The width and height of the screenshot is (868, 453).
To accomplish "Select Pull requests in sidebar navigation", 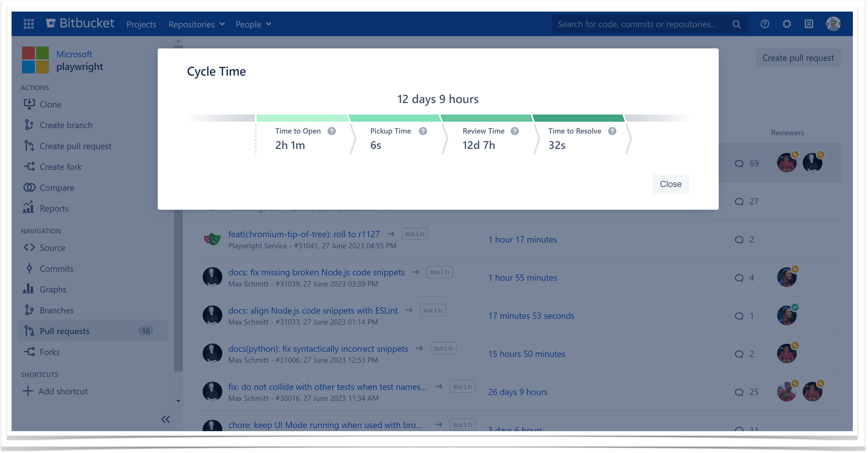I will coord(64,331).
